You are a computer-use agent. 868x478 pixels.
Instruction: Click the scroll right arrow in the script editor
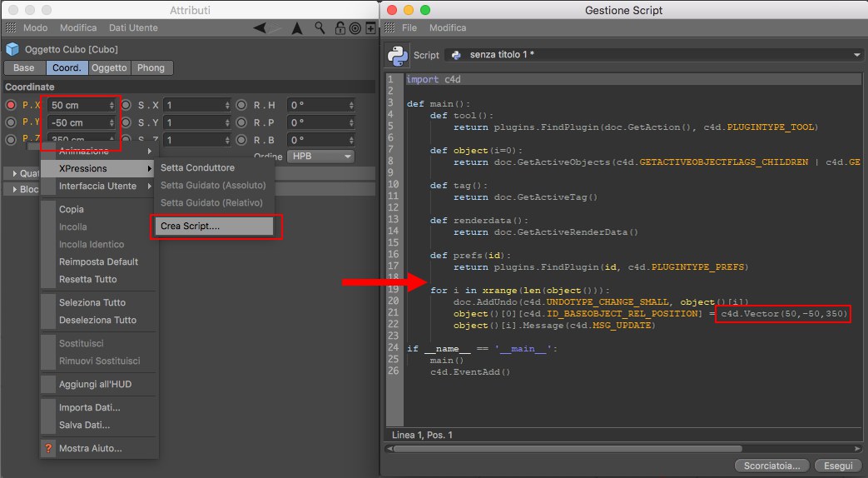tap(857, 449)
